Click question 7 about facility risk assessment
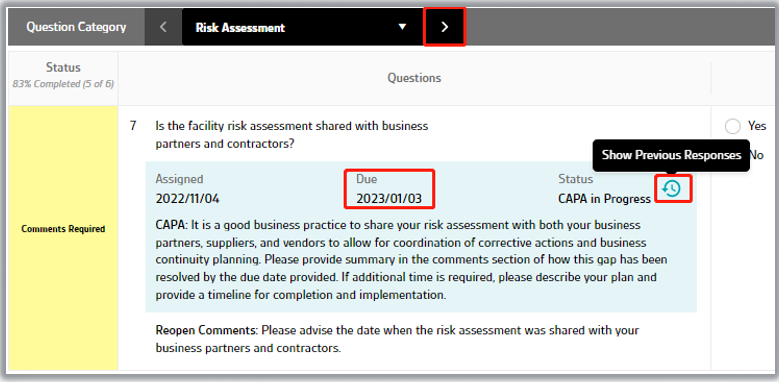 (292, 135)
